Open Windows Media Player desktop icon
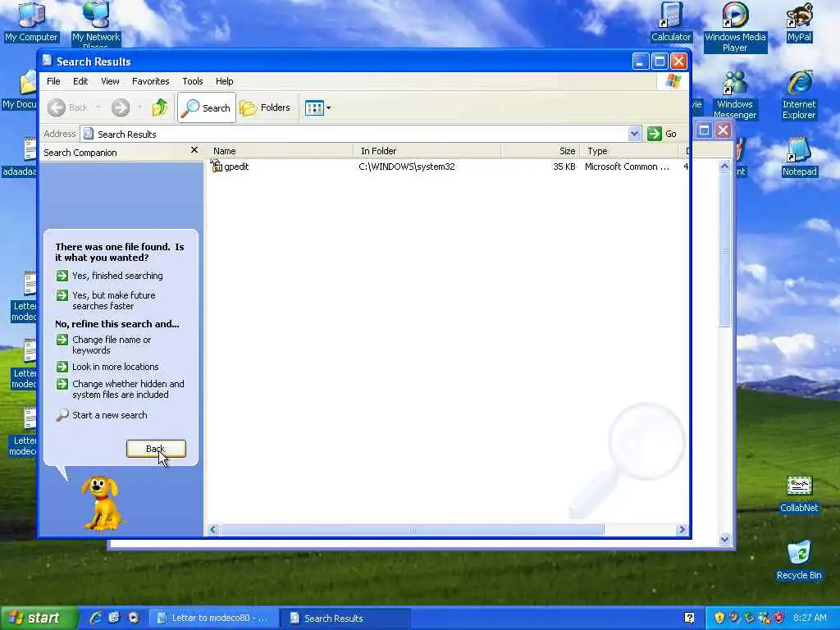Screen dimensions: 840x630 pyautogui.click(x=734, y=27)
